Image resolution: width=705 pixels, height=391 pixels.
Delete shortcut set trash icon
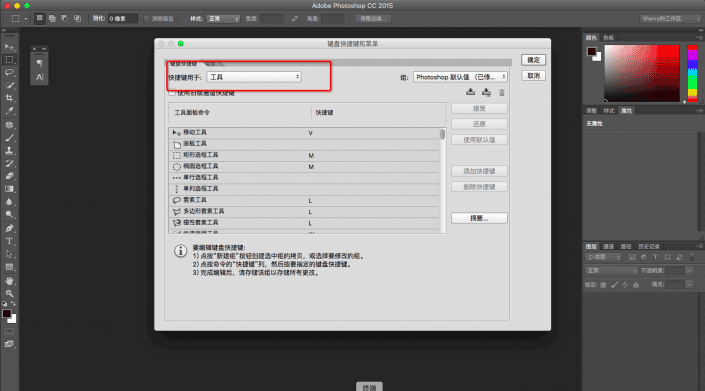(502, 93)
